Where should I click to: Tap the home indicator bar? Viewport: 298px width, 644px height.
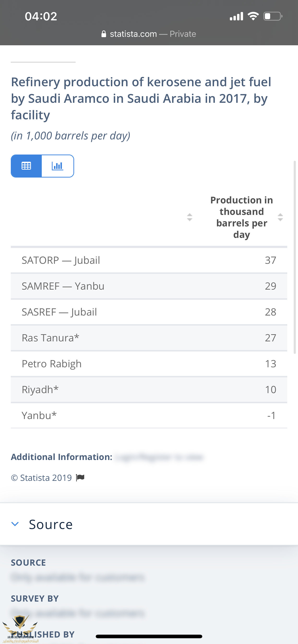coord(149,637)
